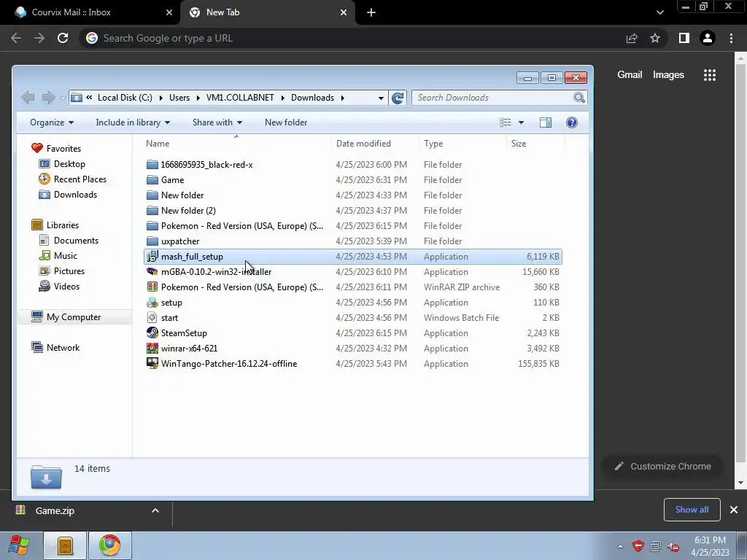747x560 pixels.
Task: Open Windows Start menu
Action: 20,545
